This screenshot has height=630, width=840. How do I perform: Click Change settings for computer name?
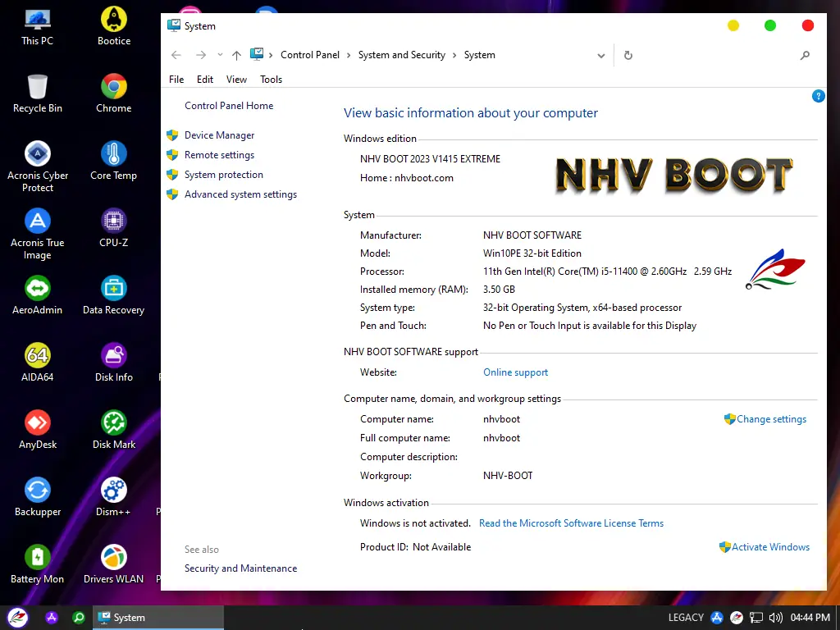pos(771,419)
